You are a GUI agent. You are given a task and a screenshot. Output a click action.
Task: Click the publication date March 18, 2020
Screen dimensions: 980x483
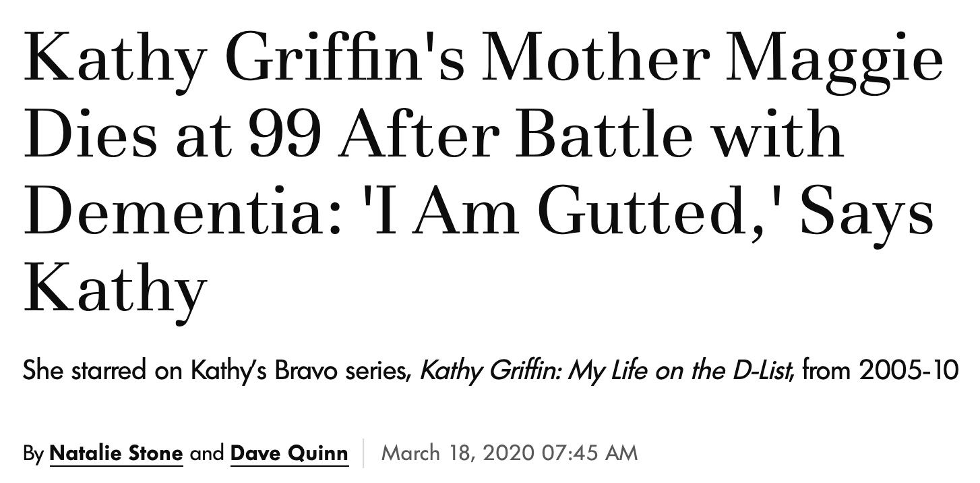[458, 453]
